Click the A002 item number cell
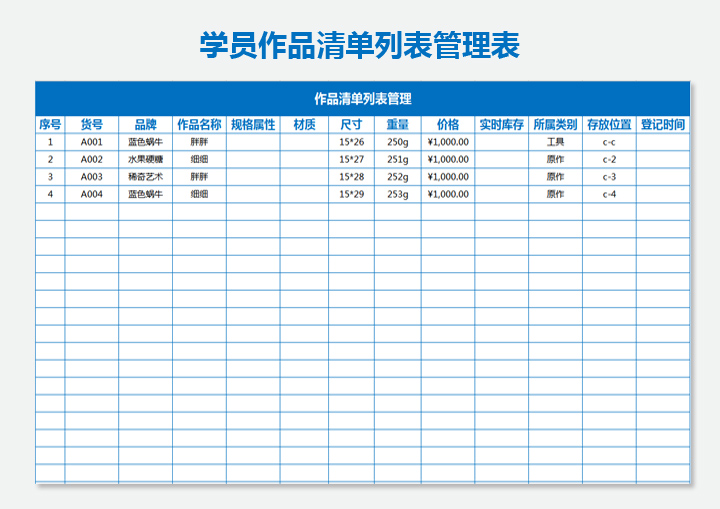Viewport: 720px width, 509px height. [x=92, y=159]
